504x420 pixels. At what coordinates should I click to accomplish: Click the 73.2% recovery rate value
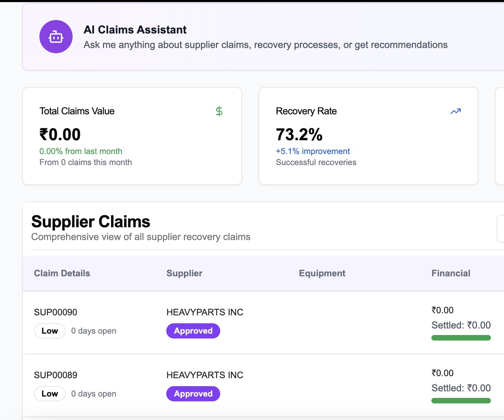click(299, 134)
